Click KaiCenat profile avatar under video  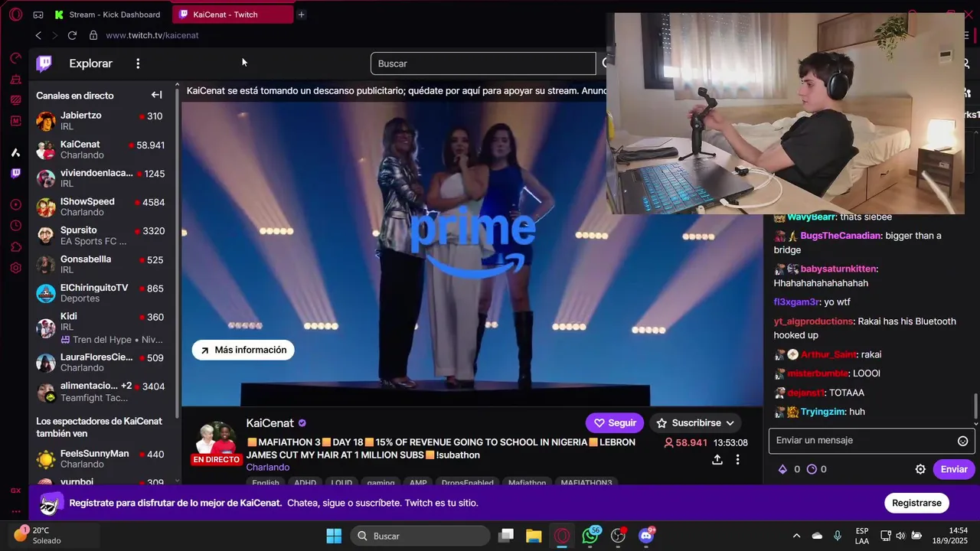click(x=215, y=442)
